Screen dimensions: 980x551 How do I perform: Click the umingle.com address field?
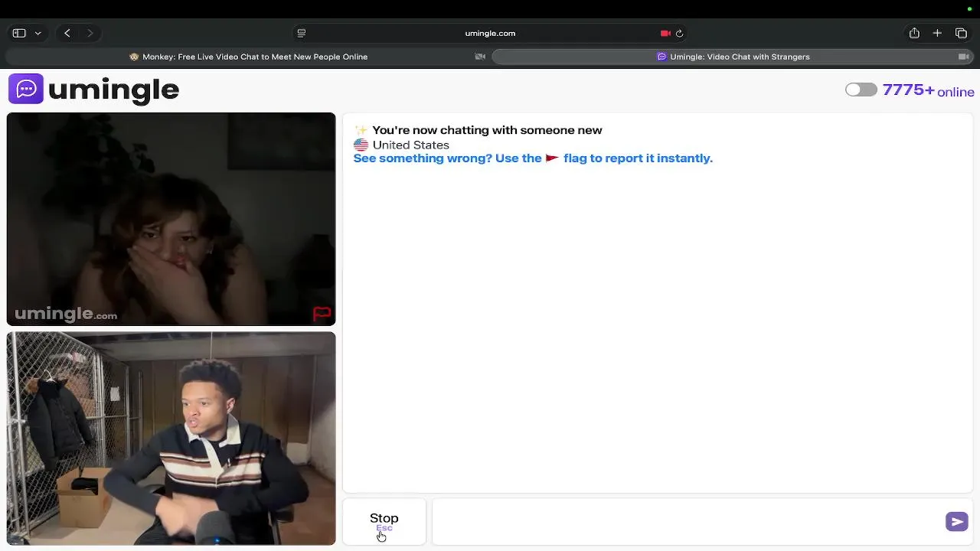pyautogui.click(x=490, y=33)
